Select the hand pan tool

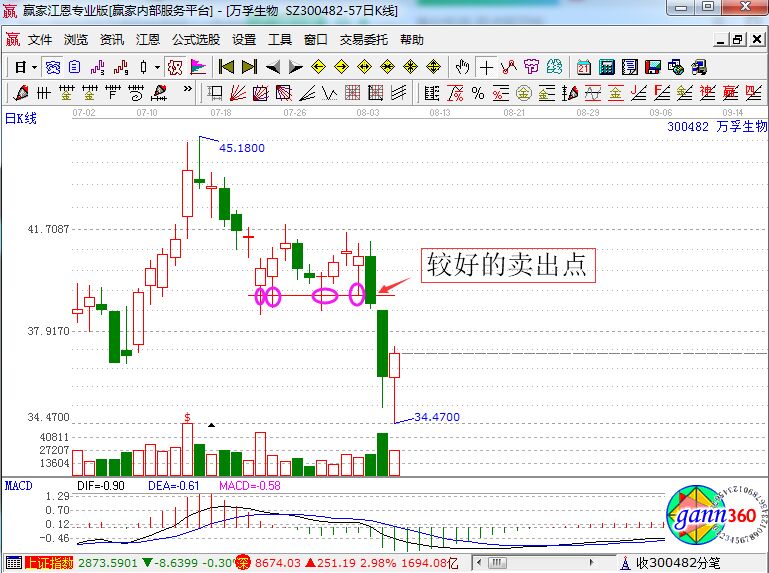(462, 67)
